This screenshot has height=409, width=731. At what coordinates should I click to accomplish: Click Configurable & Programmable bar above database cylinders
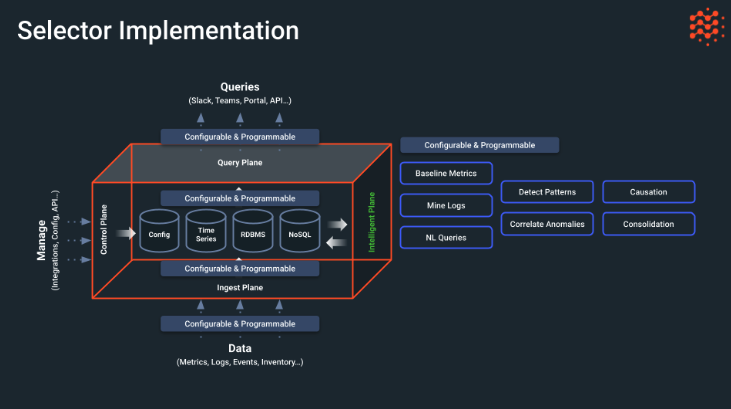[240, 198]
